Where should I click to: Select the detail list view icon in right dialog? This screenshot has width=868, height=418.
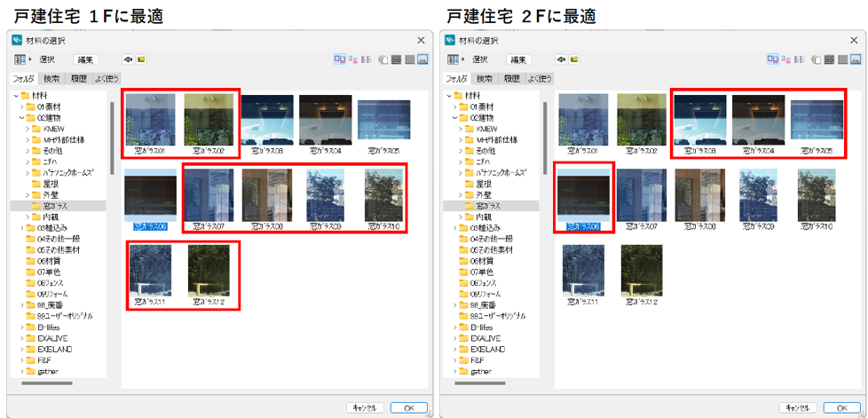click(799, 59)
